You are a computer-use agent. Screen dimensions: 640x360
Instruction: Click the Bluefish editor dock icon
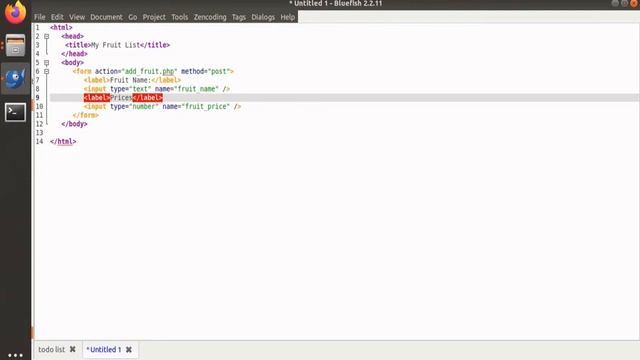click(x=16, y=79)
